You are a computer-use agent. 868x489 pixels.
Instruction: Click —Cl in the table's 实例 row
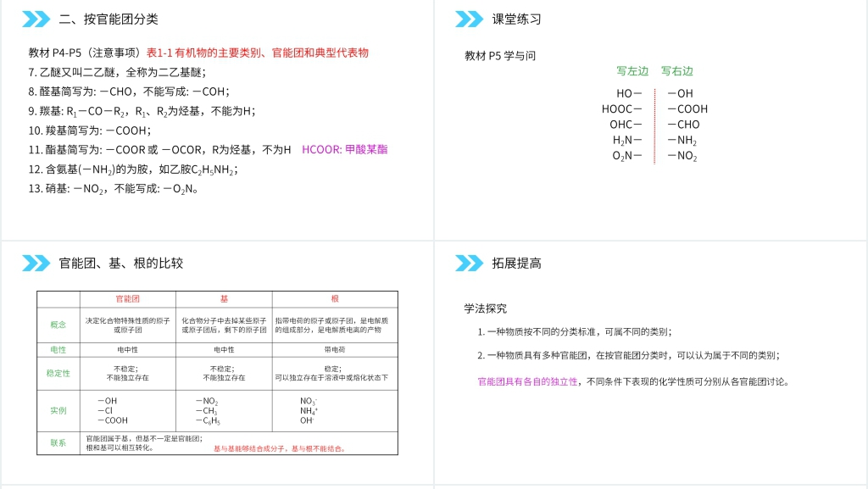pyautogui.click(x=105, y=410)
